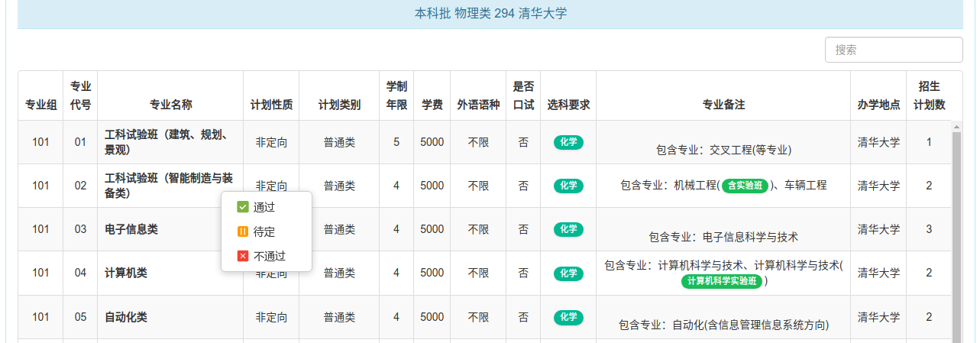The height and width of the screenshot is (343, 980).
Task: Click remark 包含专业：自动化(含信息管理信息系统方向)
Action: [723, 325]
